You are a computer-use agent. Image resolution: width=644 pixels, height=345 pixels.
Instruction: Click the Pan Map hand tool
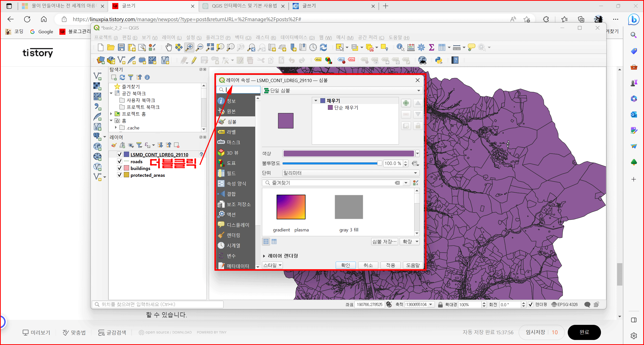[x=169, y=47]
